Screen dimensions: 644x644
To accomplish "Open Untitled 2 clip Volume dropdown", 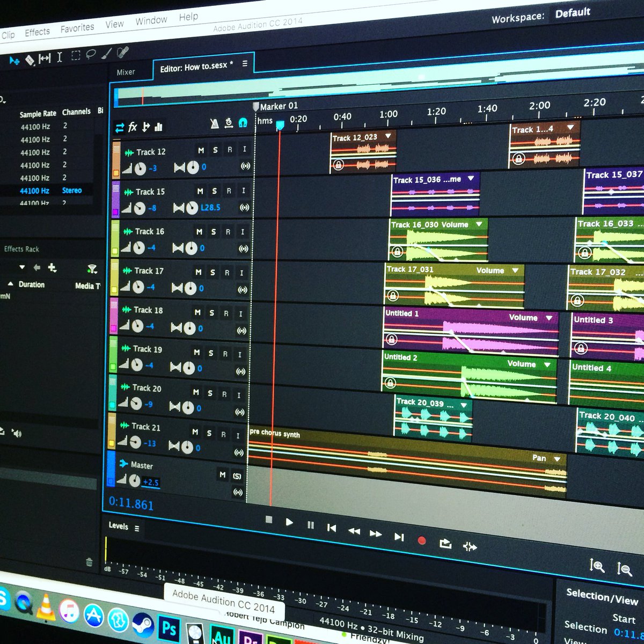I will [547, 364].
